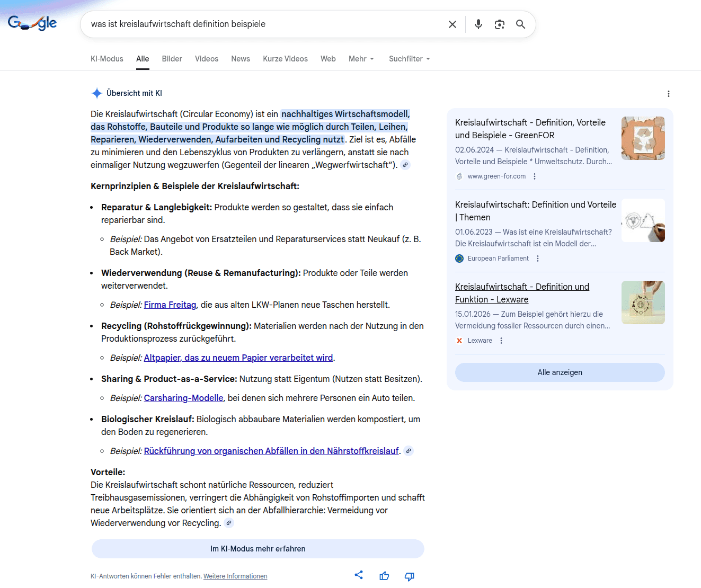Open the Firma Freitag link
Image resolution: width=701 pixels, height=588 pixels.
coord(170,305)
